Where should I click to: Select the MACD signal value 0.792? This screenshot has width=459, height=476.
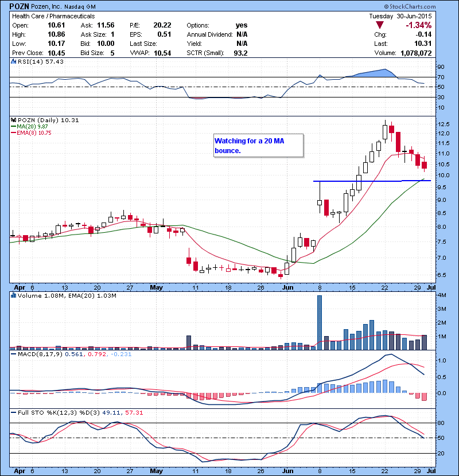[x=97, y=354]
